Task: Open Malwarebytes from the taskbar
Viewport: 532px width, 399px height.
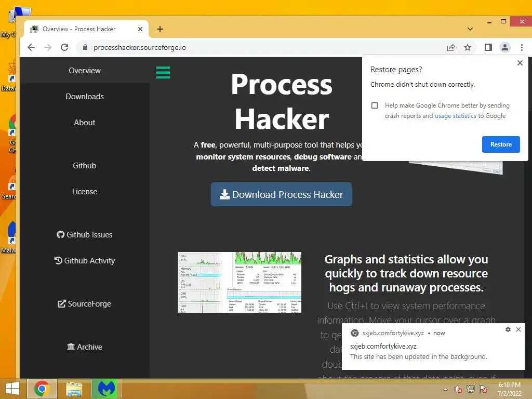Action: (106, 389)
